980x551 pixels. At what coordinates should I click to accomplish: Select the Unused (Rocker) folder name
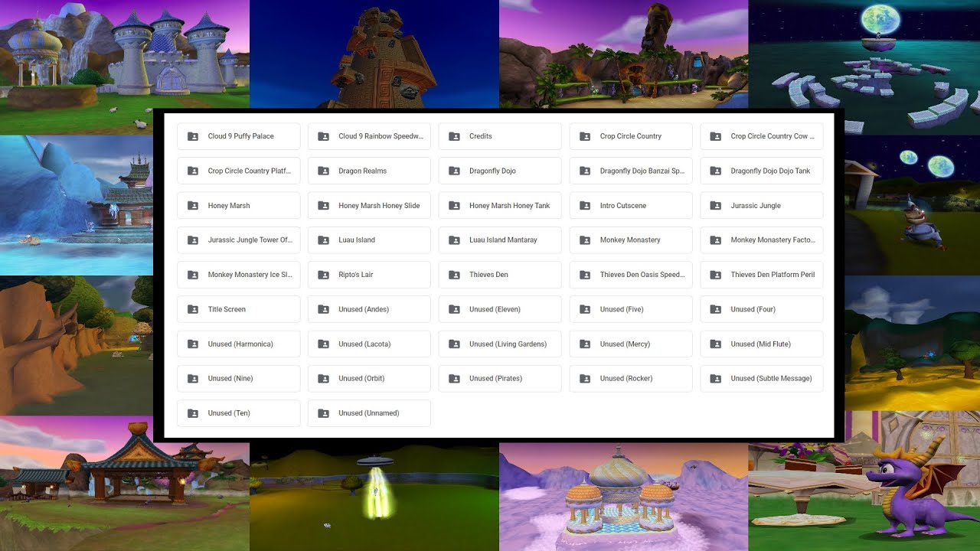626,379
